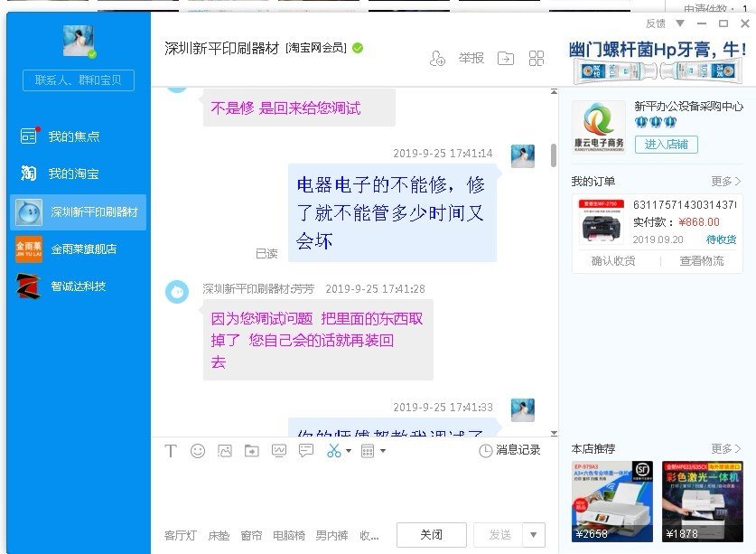Open the apps grid icon in chat header
Viewport: 756px width, 554px height.
(x=537, y=57)
